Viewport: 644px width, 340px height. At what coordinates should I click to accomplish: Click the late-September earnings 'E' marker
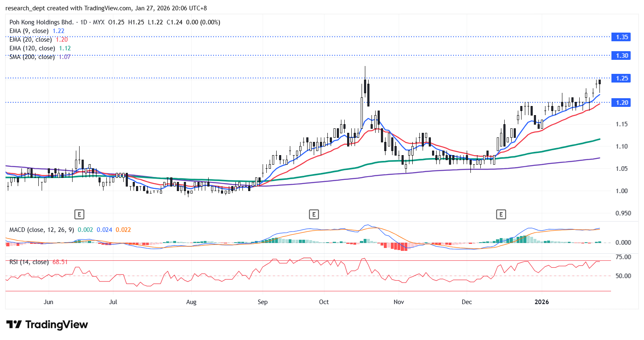[314, 214]
